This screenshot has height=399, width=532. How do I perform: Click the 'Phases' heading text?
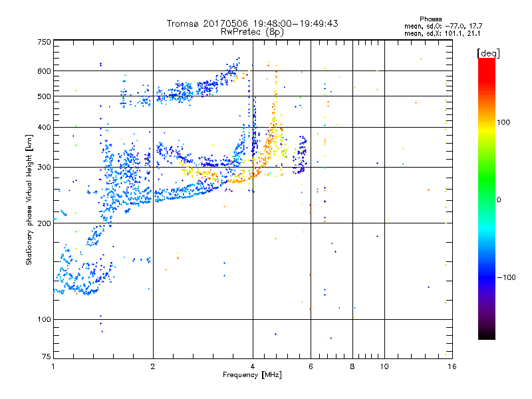coord(430,19)
